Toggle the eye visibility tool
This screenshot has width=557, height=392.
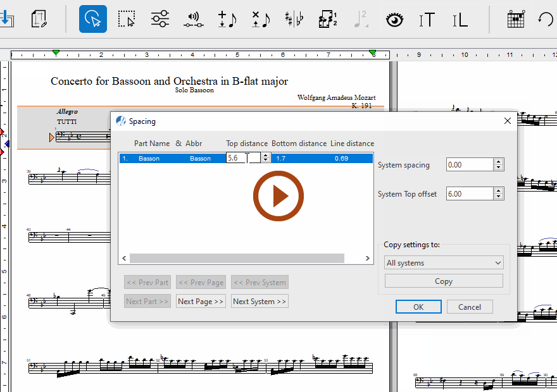395,20
